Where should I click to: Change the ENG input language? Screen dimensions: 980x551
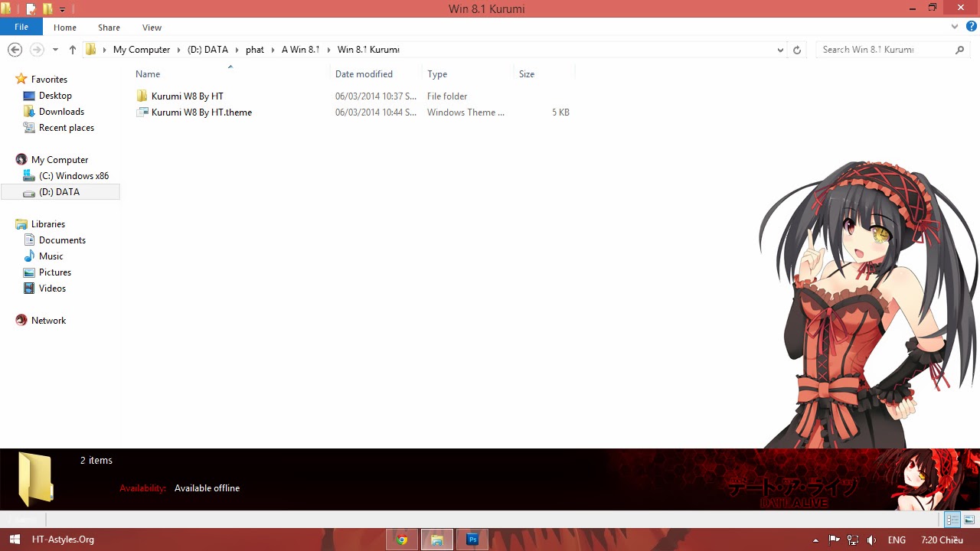tap(897, 540)
